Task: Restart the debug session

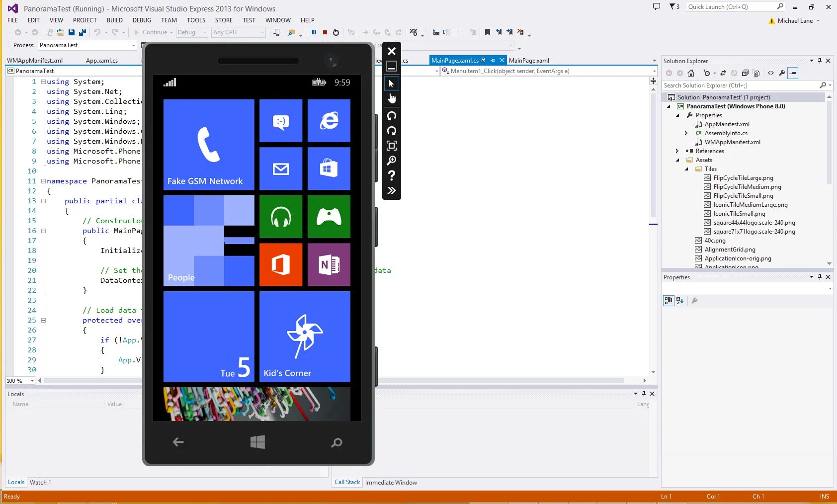Action: point(336,32)
